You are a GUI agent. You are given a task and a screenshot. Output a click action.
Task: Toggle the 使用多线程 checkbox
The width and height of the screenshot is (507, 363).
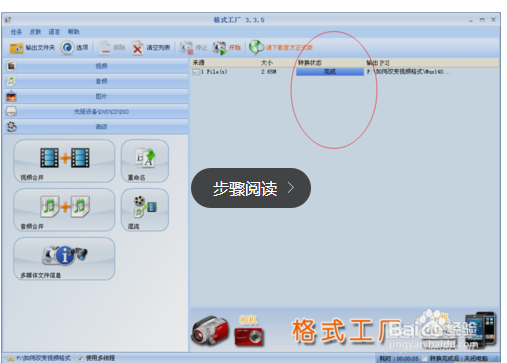point(80,358)
